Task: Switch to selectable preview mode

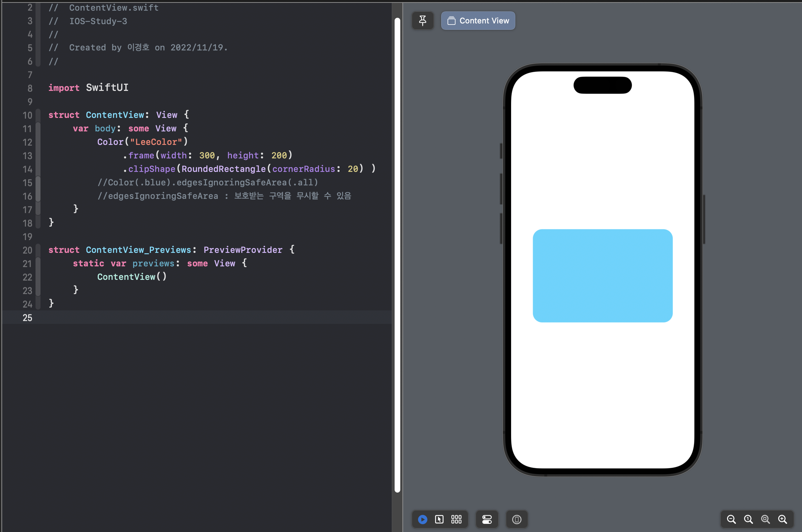Action: [439, 520]
